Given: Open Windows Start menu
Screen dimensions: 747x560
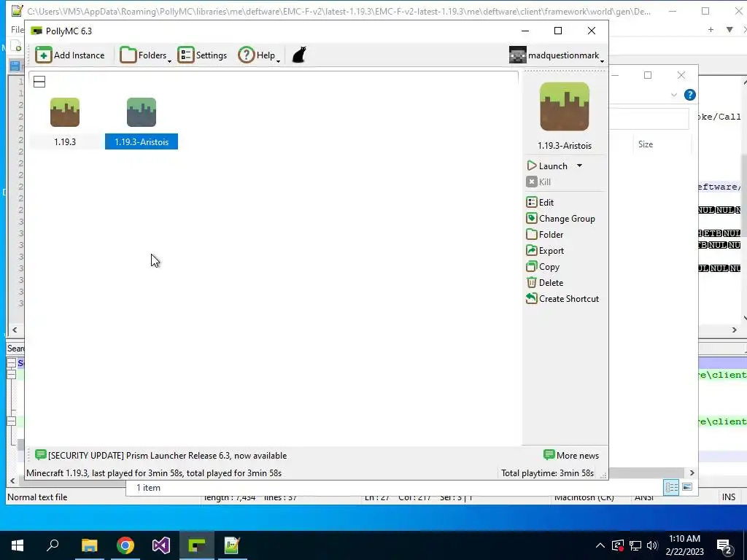Looking at the screenshot, I should click(x=18, y=545).
